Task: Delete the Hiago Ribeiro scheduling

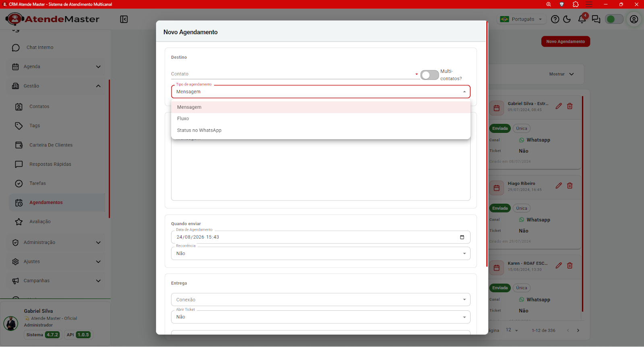Action: (x=570, y=186)
